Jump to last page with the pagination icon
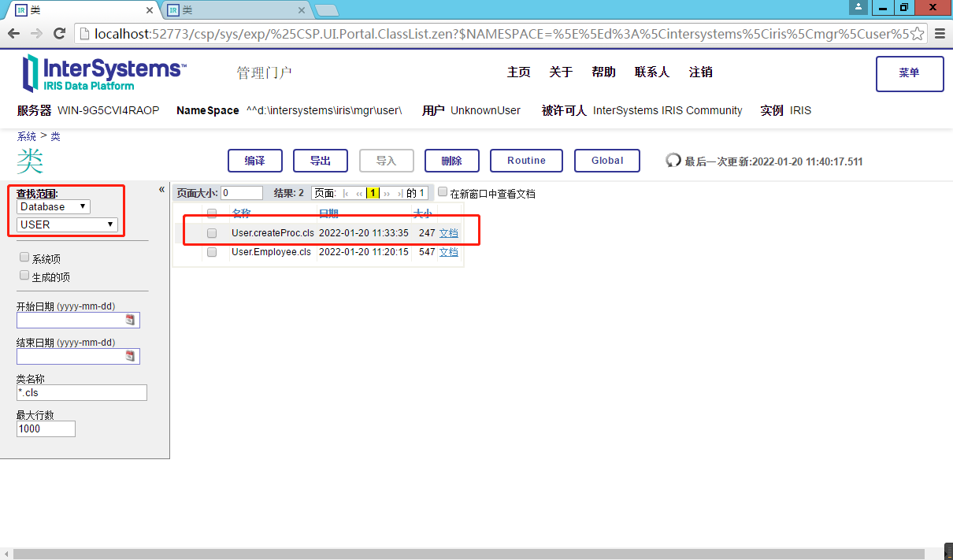This screenshot has width=953, height=560. (400, 192)
